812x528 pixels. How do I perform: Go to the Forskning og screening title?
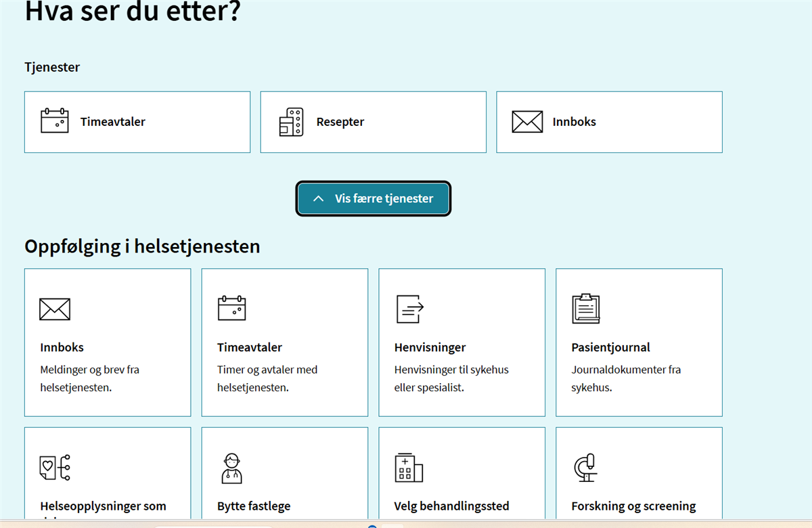[x=633, y=506]
